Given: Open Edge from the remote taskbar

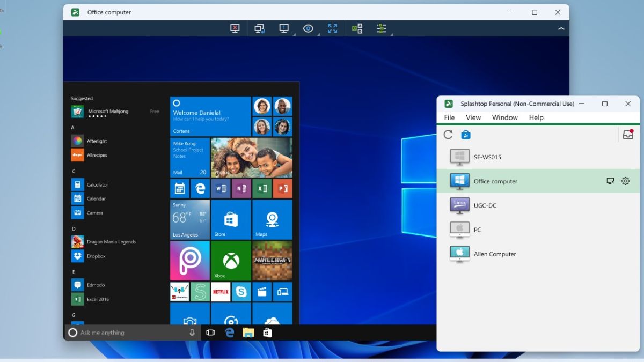Looking at the screenshot, I should (x=230, y=333).
